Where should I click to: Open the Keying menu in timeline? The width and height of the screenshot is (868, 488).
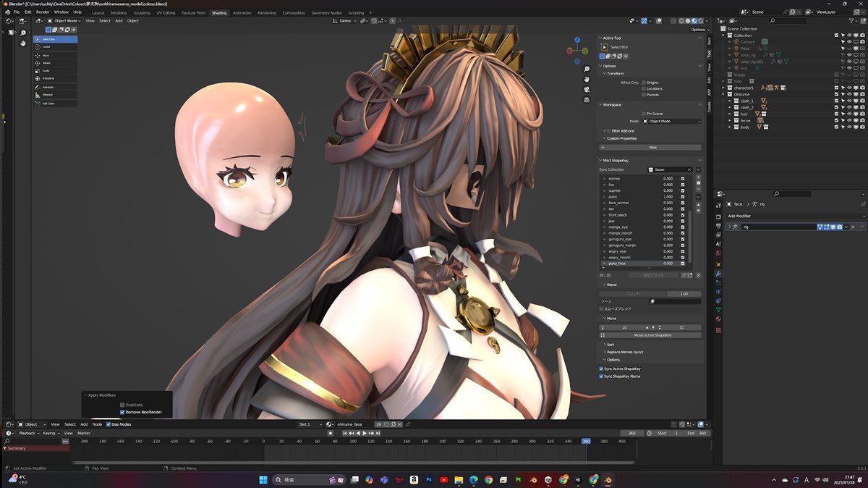[x=51, y=433]
